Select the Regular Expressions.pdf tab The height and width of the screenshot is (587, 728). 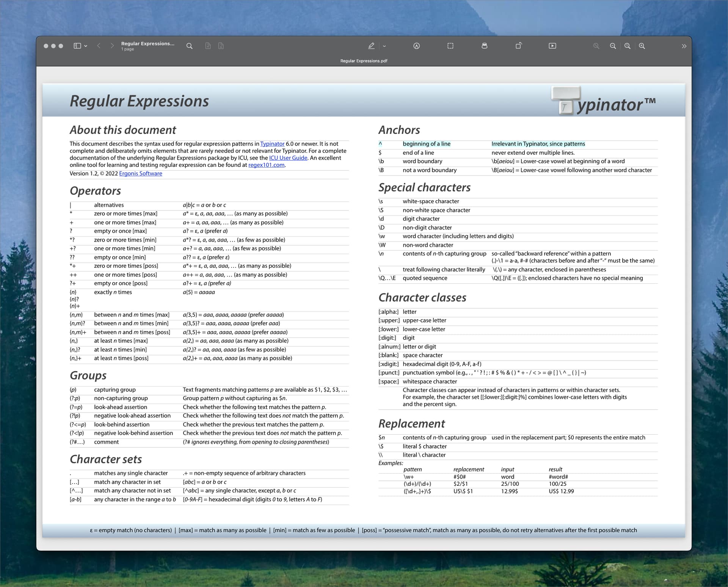[364, 61]
